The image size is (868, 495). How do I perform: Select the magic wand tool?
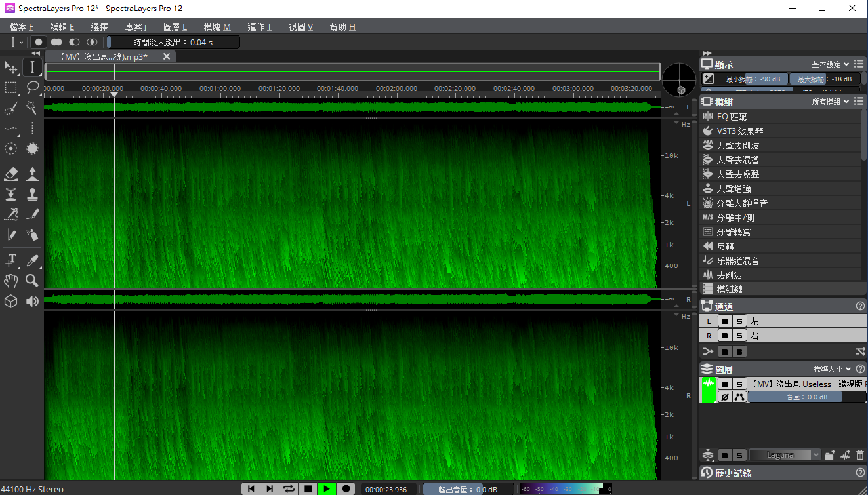coord(32,108)
